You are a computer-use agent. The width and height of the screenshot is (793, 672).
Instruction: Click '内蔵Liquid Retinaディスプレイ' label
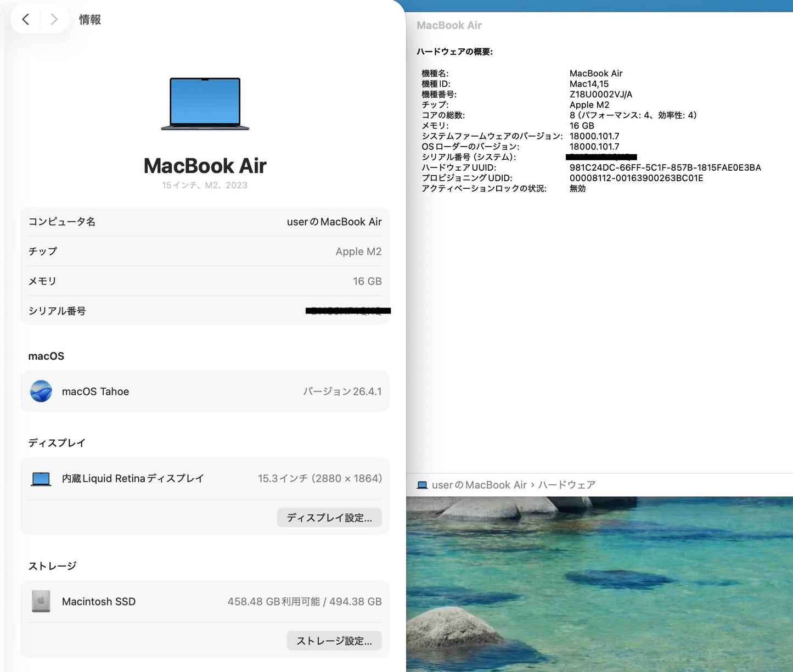click(x=133, y=479)
